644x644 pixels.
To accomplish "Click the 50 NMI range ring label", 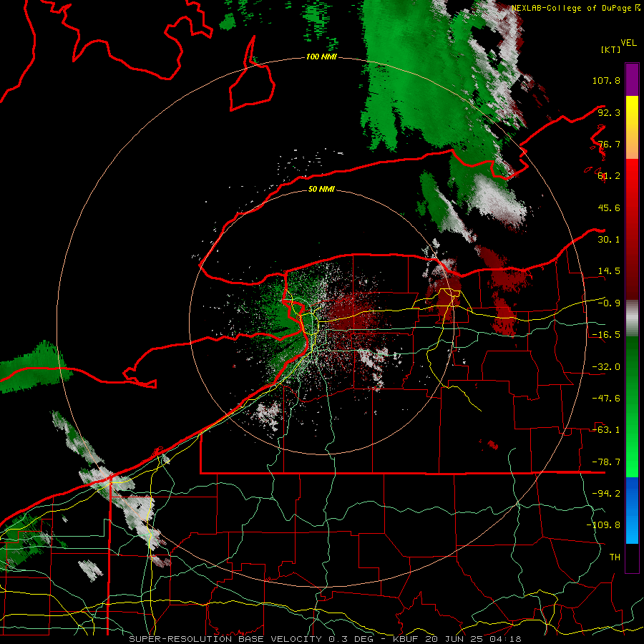I will (321, 190).
